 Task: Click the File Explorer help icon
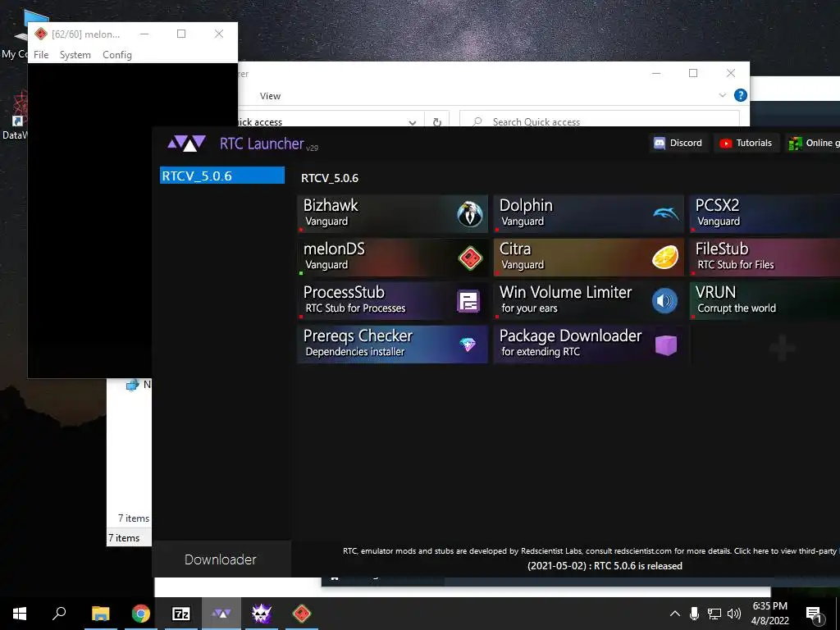741,95
